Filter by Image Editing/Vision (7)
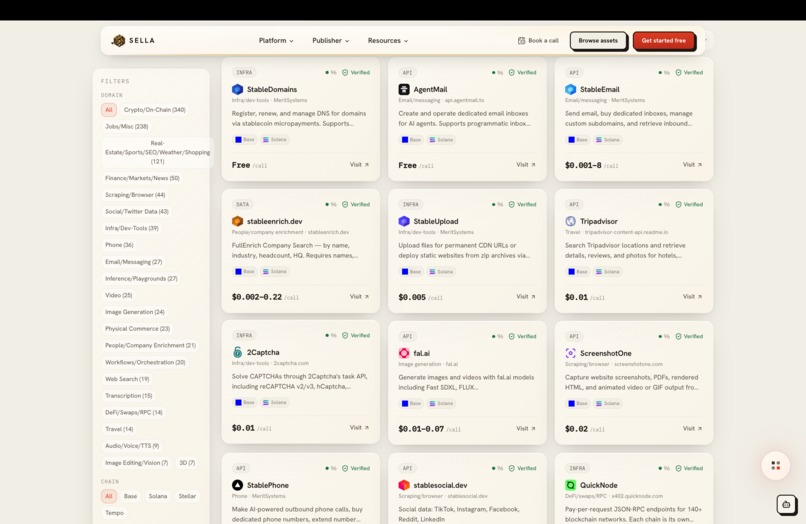 click(137, 463)
